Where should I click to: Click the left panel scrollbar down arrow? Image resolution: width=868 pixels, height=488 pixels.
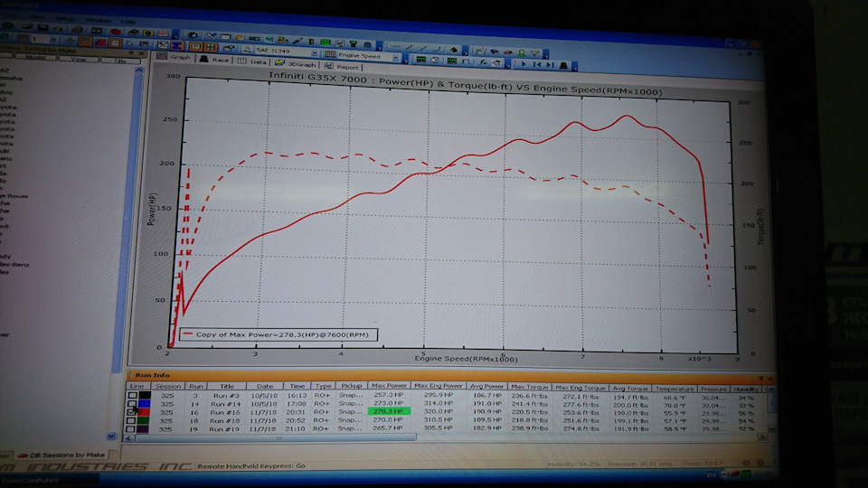pos(112,436)
